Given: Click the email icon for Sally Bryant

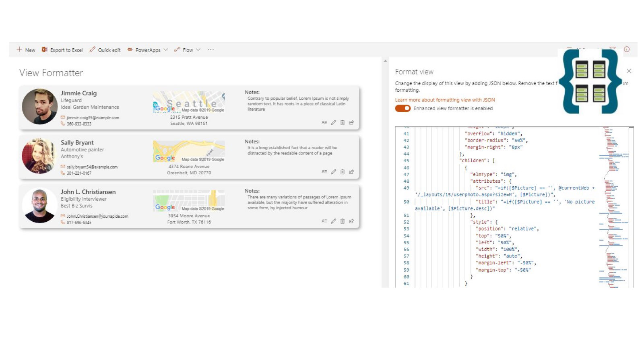Looking at the screenshot, I should pos(63,167).
